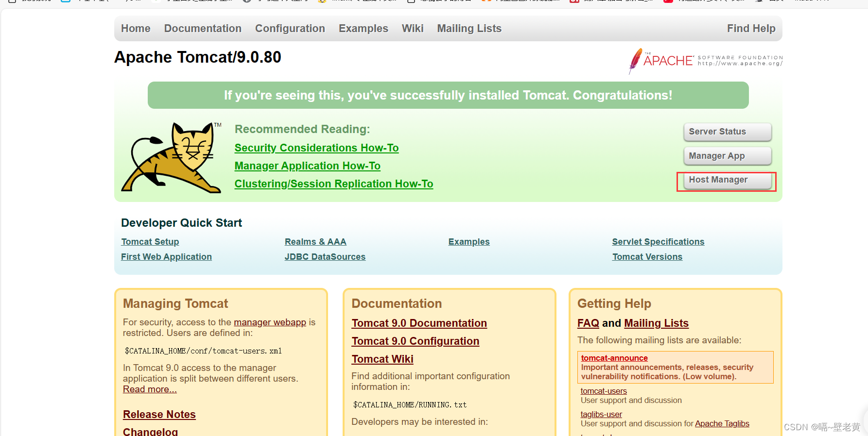868x436 pixels.
Task: Click the Apache Software Foundation logo
Action: click(705, 61)
